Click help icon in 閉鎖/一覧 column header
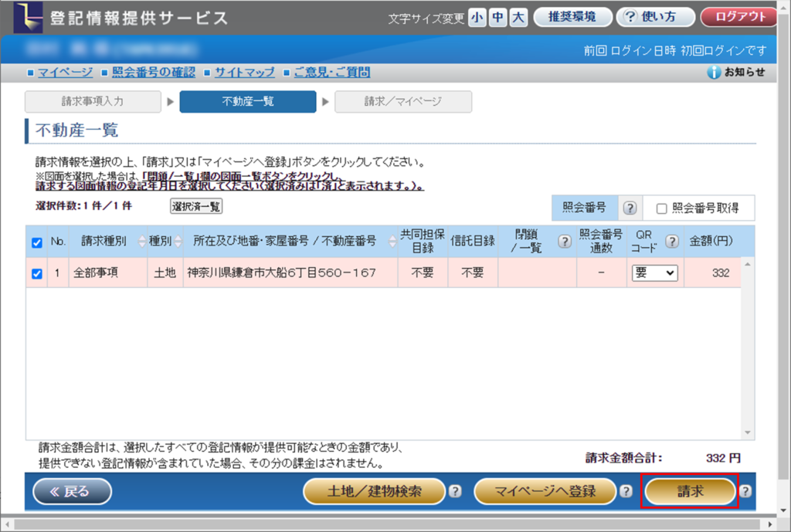Image resolution: width=791 pixels, height=532 pixels. coord(565,242)
